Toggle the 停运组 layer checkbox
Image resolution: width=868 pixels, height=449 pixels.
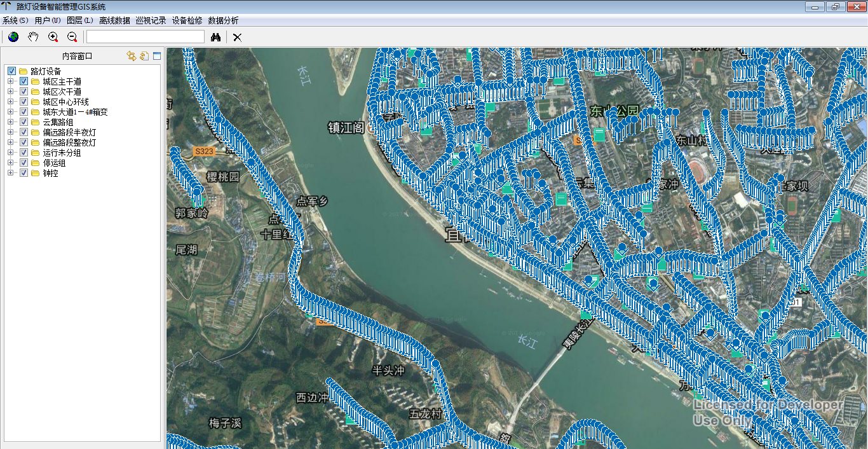(x=24, y=163)
